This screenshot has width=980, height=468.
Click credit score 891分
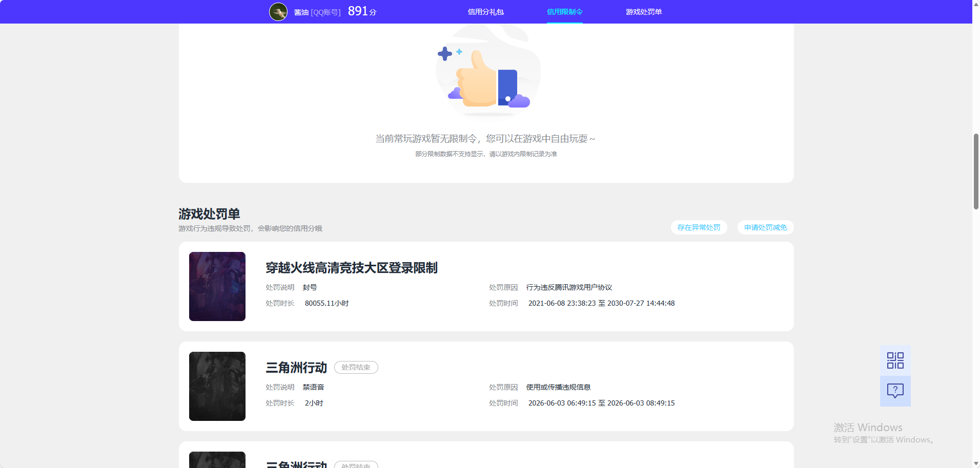click(x=362, y=11)
